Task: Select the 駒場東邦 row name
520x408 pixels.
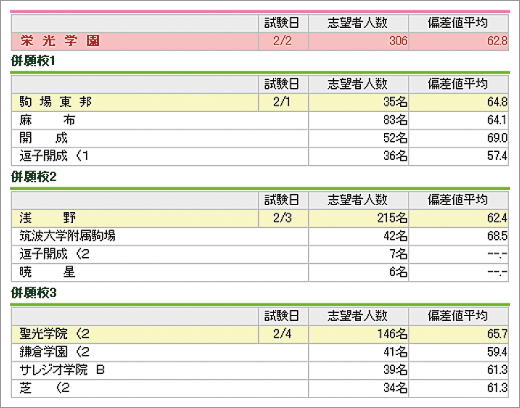Action: coord(55,102)
